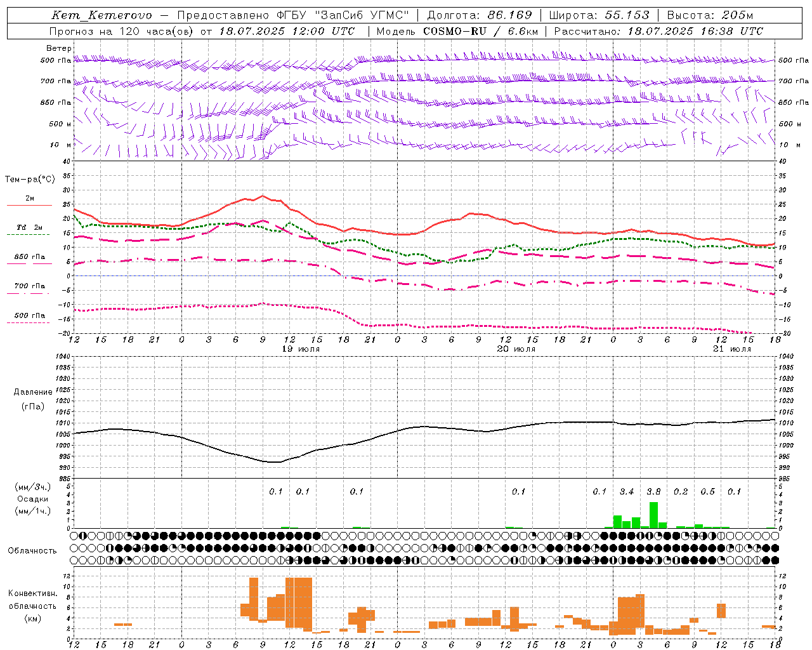The height and width of the screenshot is (650, 812).
Task: Click the 20 июля date label
Action: (x=516, y=349)
